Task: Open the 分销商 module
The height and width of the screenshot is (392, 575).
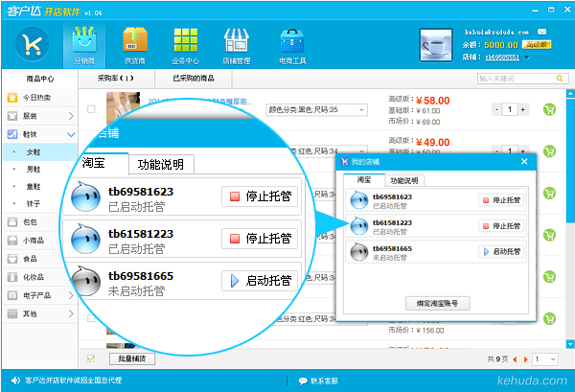Action: click(84, 45)
